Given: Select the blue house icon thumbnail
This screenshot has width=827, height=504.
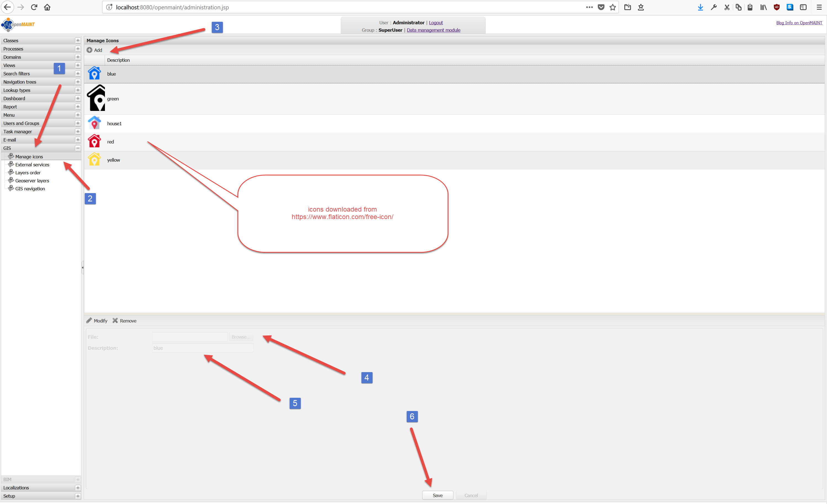Looking at the screenshot, I should (94, 73).
